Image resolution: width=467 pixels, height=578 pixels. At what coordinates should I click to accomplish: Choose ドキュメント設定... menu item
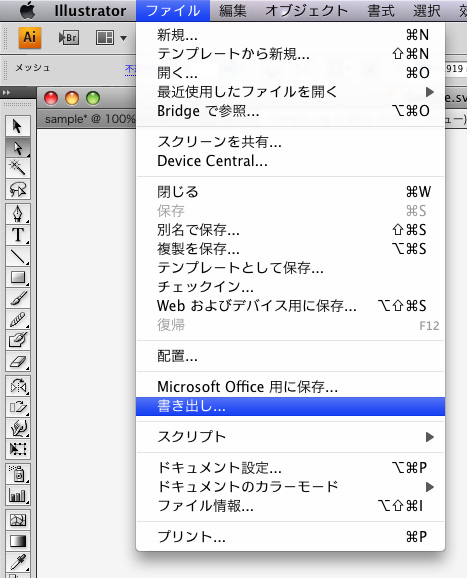click(290, 468)
